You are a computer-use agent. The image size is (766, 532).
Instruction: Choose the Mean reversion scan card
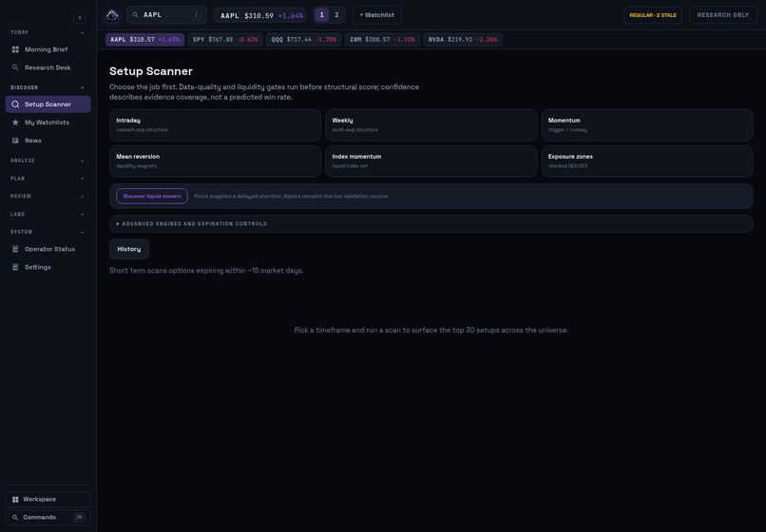coord(216,161)
